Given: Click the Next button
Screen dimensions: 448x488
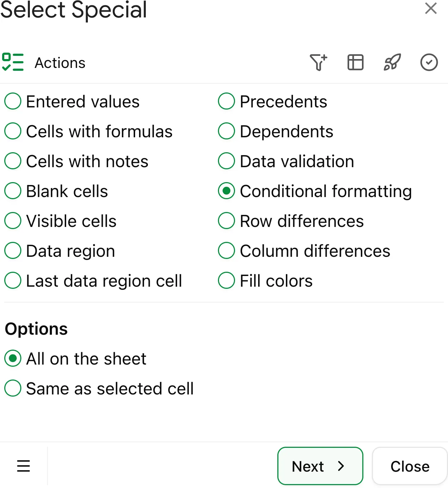Looking at the screenshot, I should click(x=320, y=466).
